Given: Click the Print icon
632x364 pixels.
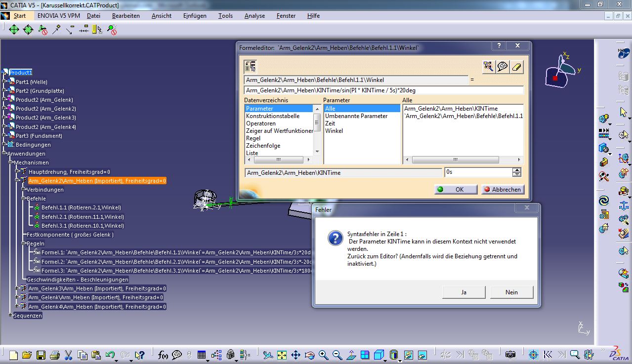Looking at the screenshot, I should pos(55,355).
